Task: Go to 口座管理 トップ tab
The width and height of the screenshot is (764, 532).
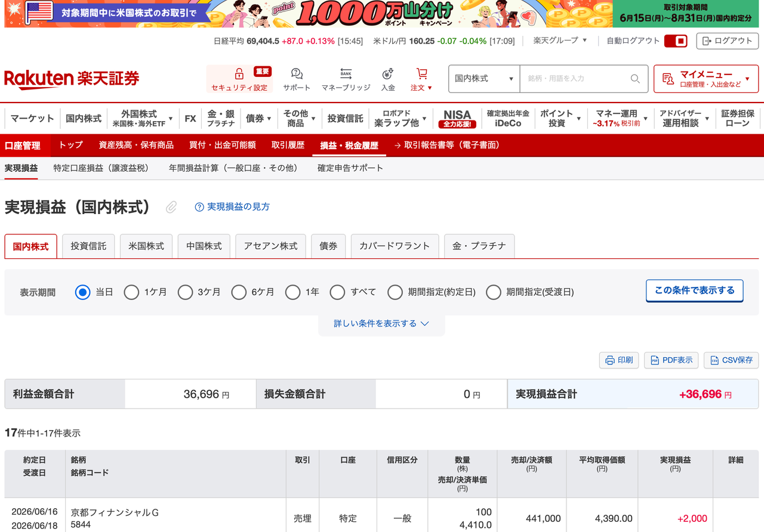Action: [x=70, y=145]
